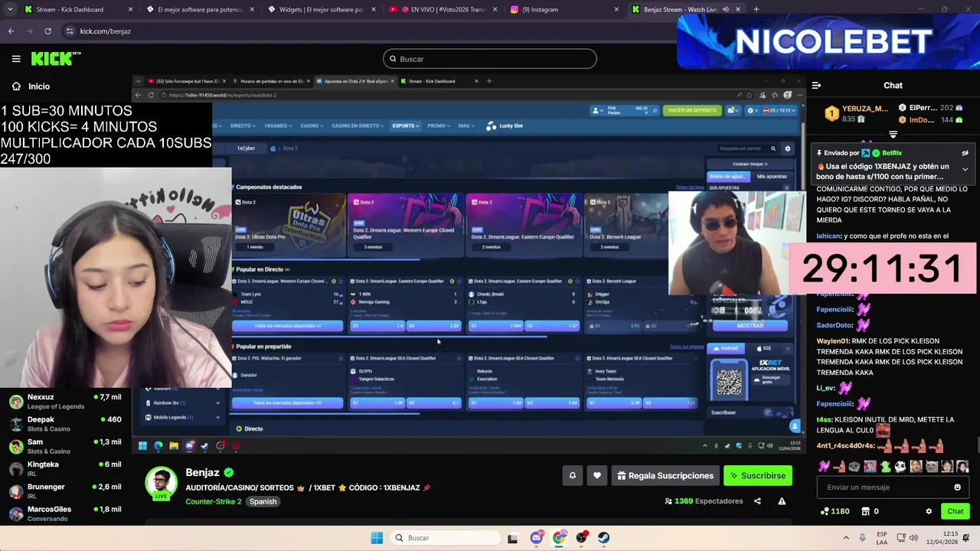Image resolution: width=980 pixels, height=551 pixels.
Task: Open Steam from the taskbar
Action: (604, 538)
